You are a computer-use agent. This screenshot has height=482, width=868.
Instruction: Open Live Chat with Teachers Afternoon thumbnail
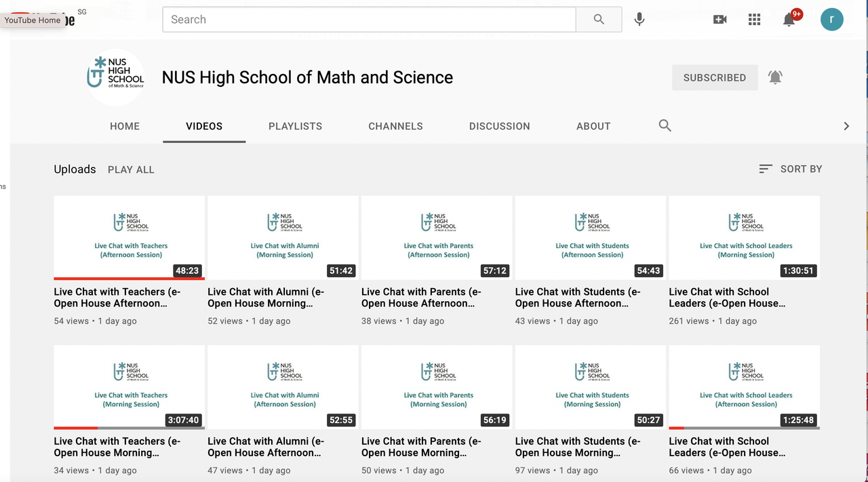130,238
